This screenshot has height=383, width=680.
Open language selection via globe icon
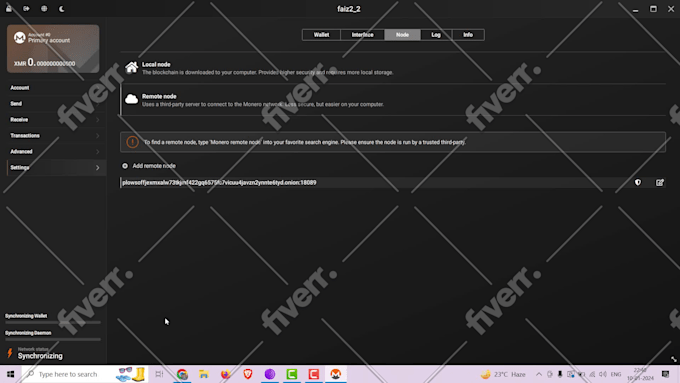(x=44, y=9)
